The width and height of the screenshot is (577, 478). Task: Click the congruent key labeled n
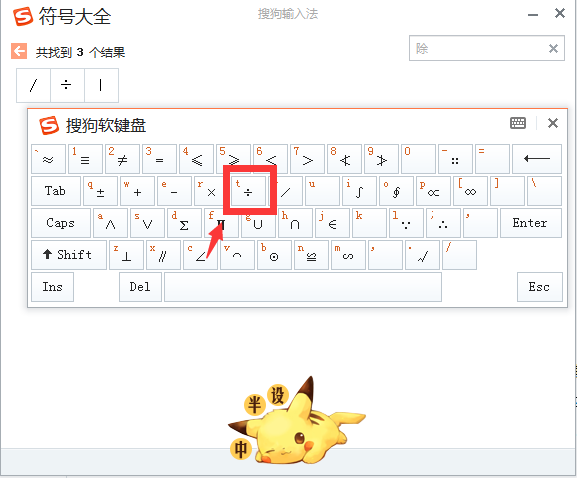pos(311,255)
